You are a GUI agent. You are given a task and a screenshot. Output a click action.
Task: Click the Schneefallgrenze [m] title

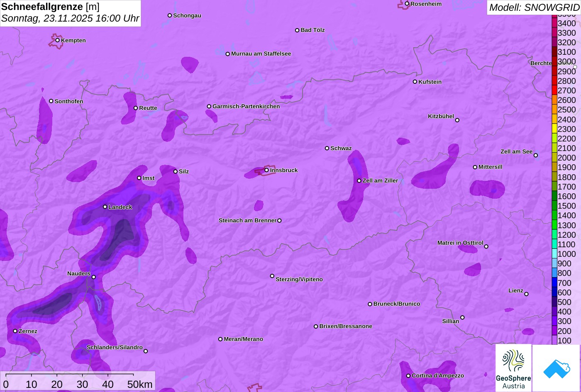[50, 7]
